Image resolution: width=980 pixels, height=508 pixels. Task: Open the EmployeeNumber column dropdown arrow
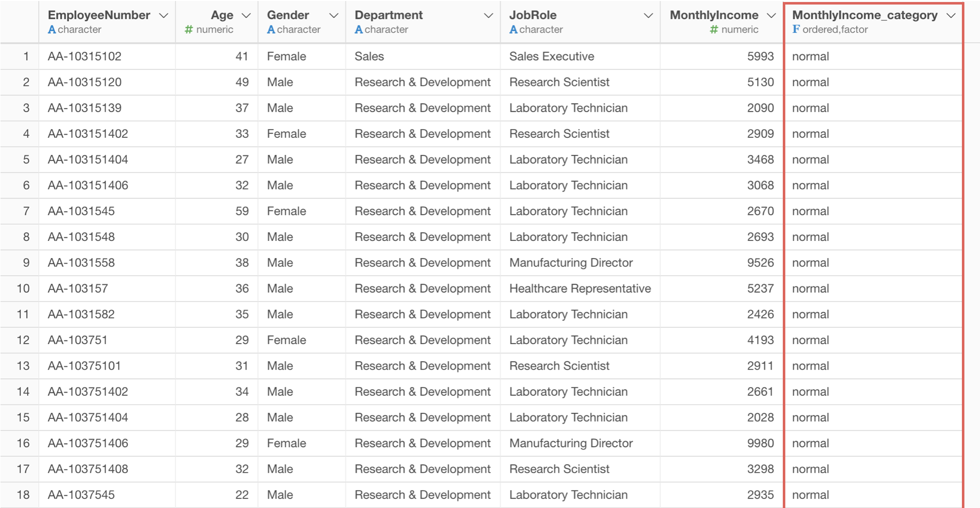click(x=164, y=16)
